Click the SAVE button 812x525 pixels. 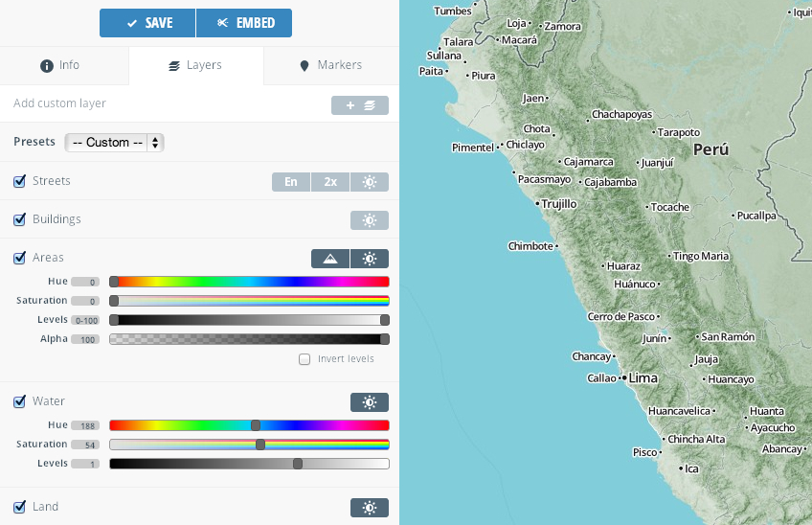[x=147, y=23]
